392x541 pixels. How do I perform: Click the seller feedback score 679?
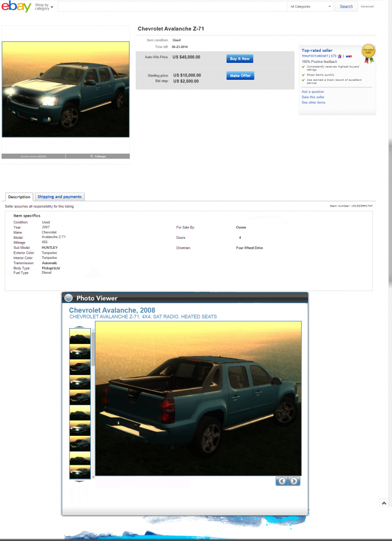[x=333, y=56]
